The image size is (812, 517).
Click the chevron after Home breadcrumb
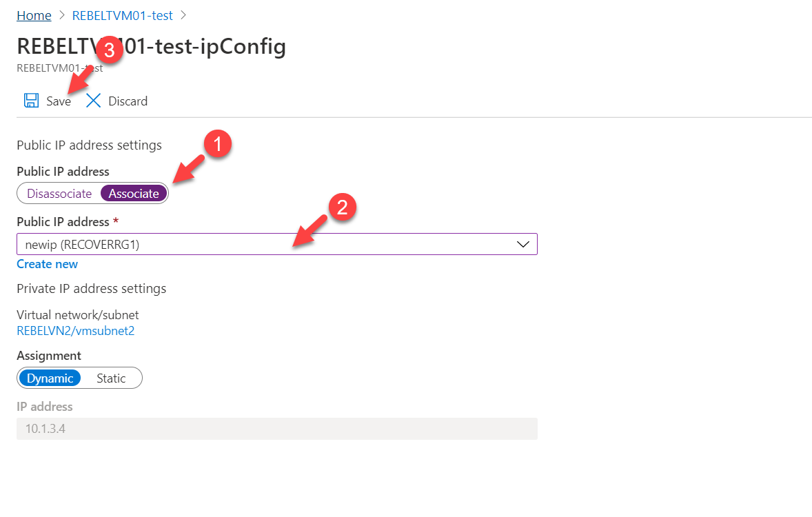[x=62, y=16]
